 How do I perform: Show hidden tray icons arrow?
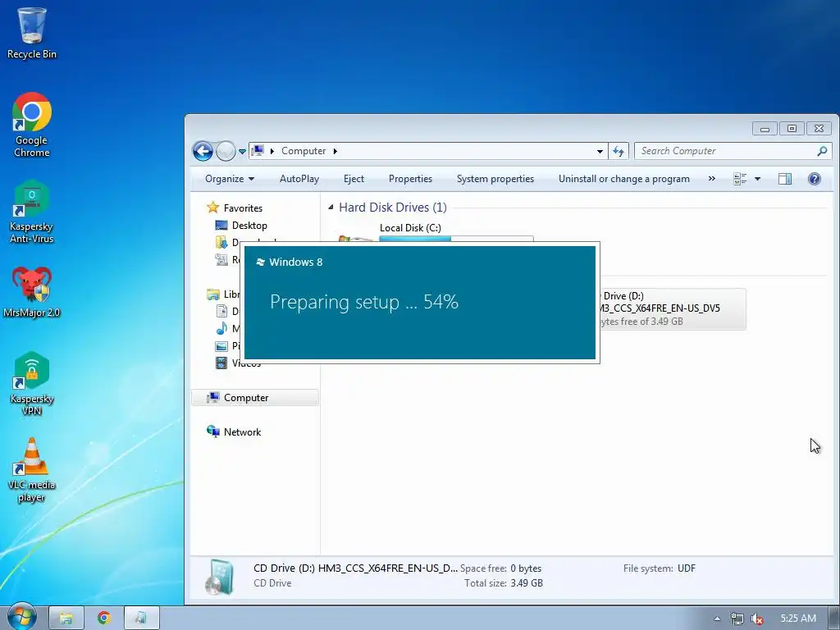click(x=717, y=619)
